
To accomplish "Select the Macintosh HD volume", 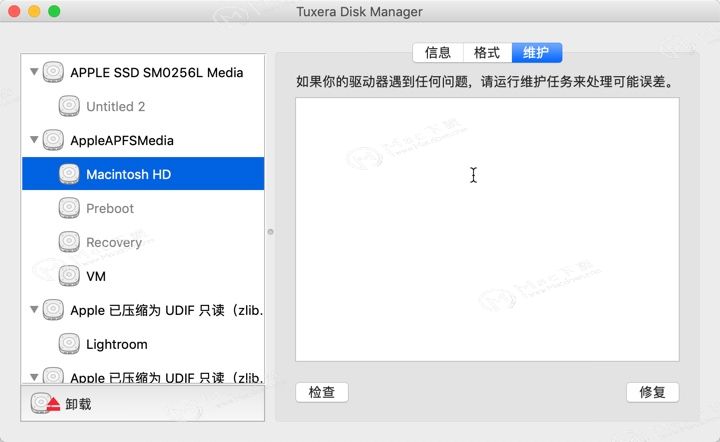I will (143, 174).
